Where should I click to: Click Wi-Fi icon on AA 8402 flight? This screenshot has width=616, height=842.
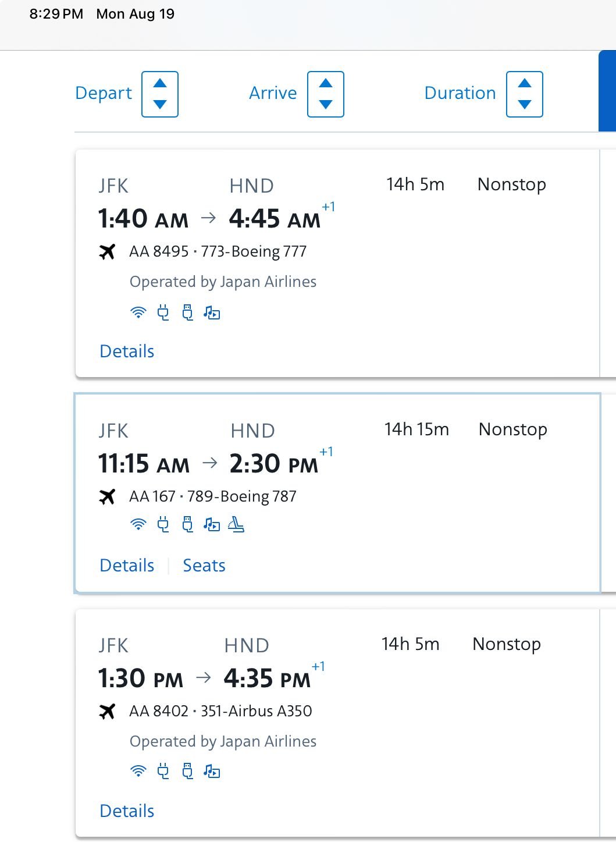138,772
